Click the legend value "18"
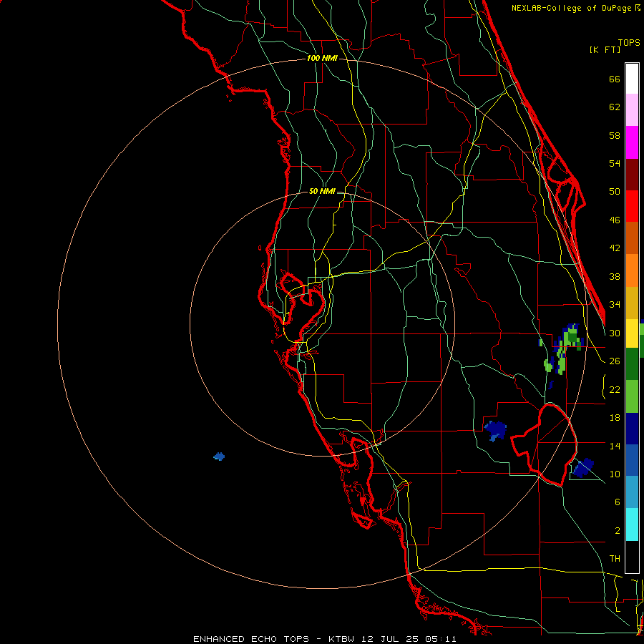This screenshot has width=644, height=644. 615,418
